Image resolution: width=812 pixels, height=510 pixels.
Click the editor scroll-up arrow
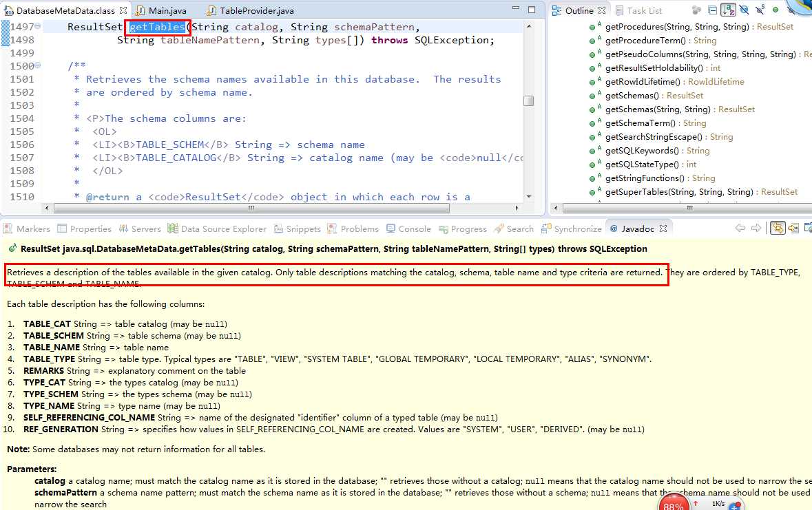coord(529,26)
